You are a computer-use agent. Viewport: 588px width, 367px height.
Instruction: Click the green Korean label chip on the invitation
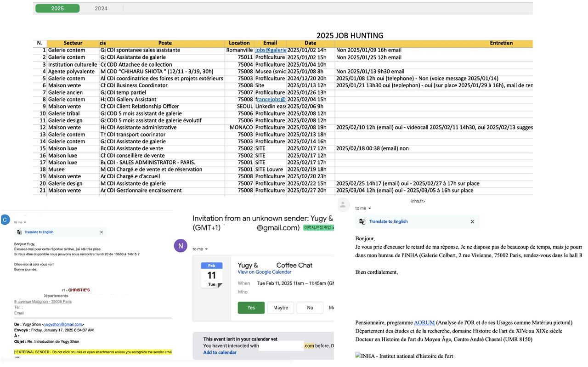coord(318,228)
